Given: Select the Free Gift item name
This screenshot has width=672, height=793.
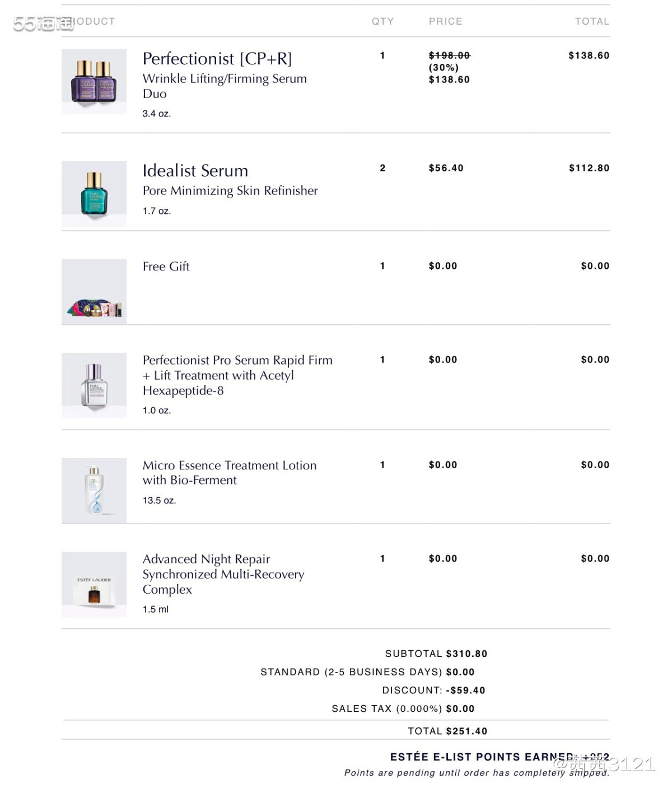Looking at the screenshot, I should [x=166, y=267].
